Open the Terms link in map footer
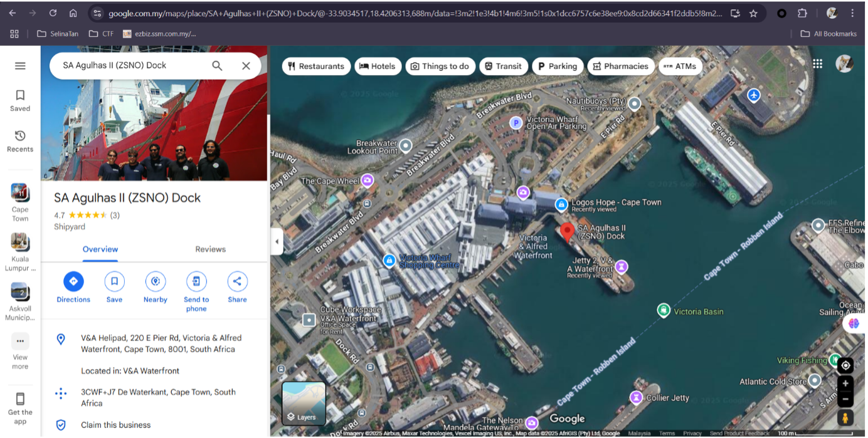This screenshot has width=868, height=438. [x=667, y=434]
